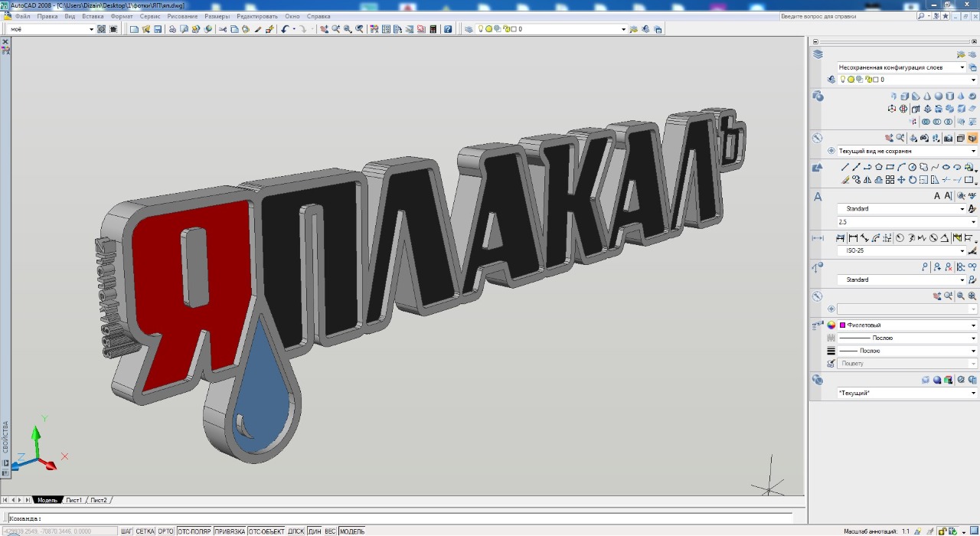Image resolution: width=980 pixels, height=536 pixels.
Task: Open the Правка menu
Action: tap(47, 16)
